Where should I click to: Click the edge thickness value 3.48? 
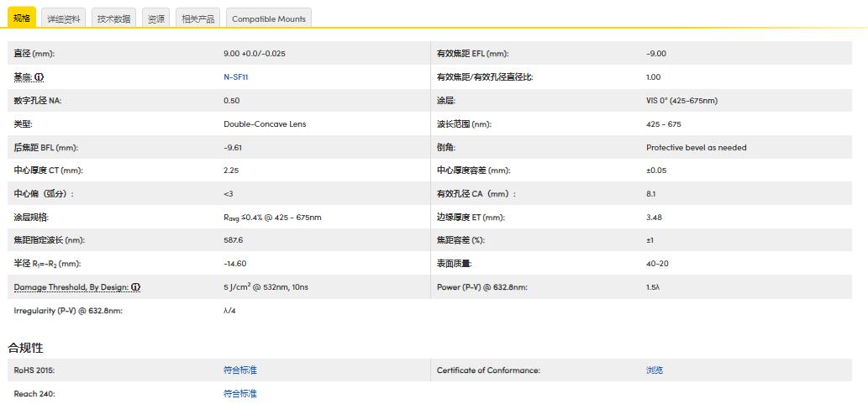point(653,218)
